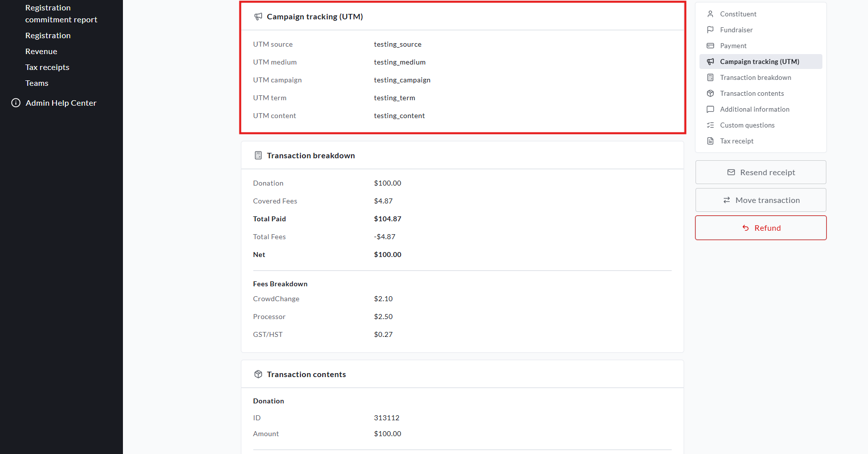Go to the Additional information section
The image size is (868, 454).
[760, 109]
